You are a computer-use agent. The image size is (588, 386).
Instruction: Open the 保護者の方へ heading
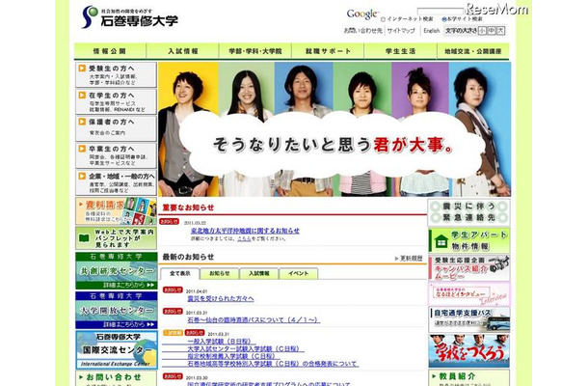tap(112, 122)
